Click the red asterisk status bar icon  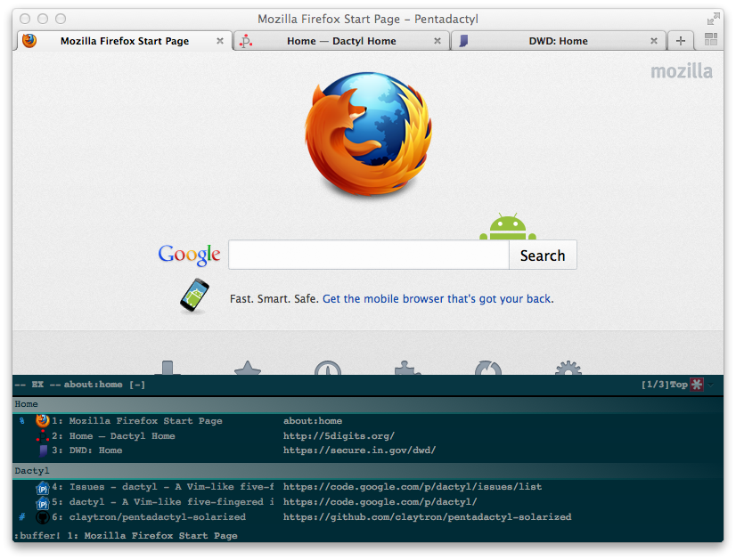click(697, 385)
